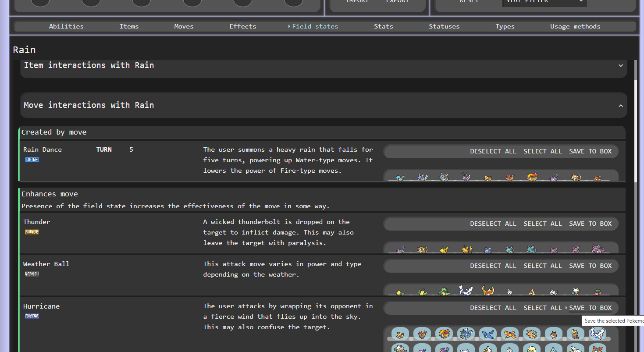The image size is (644, 352).
Task: Expand Item interactions with Rain chevron
Action: tap(621, 65)
